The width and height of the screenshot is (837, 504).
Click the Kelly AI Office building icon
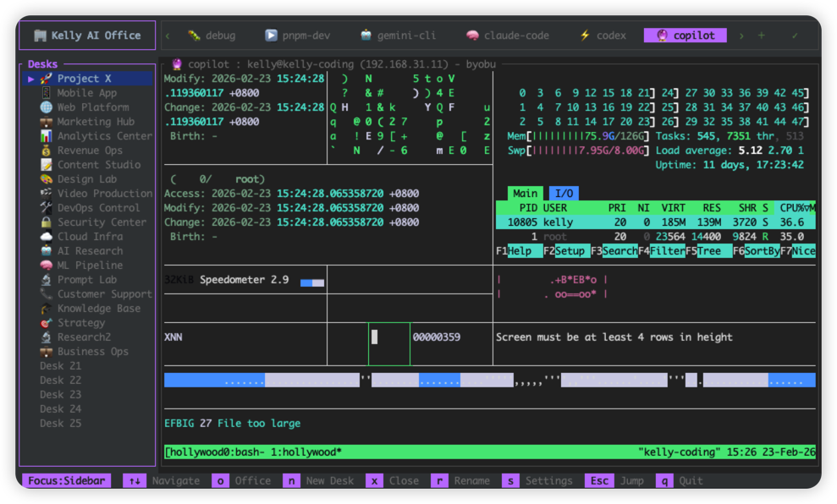[x=39, y=36]
